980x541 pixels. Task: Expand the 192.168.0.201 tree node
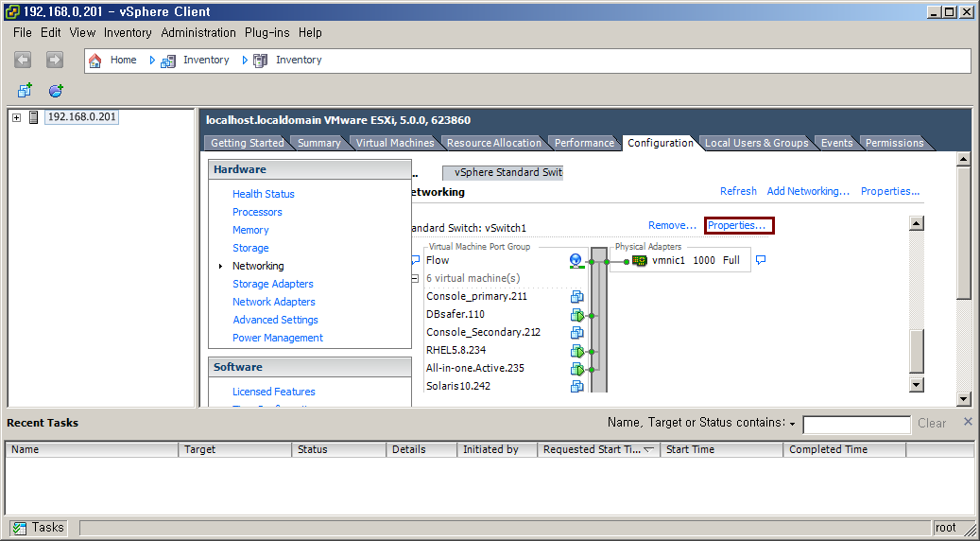coord(17,117)
